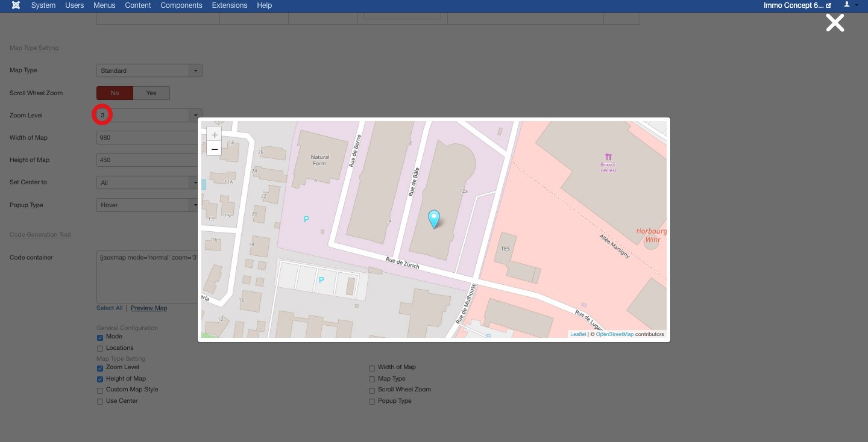The width and height of the screenshot is (868, 442).
Task: Zoom out the map with minus button
Action: click(214, 149)
